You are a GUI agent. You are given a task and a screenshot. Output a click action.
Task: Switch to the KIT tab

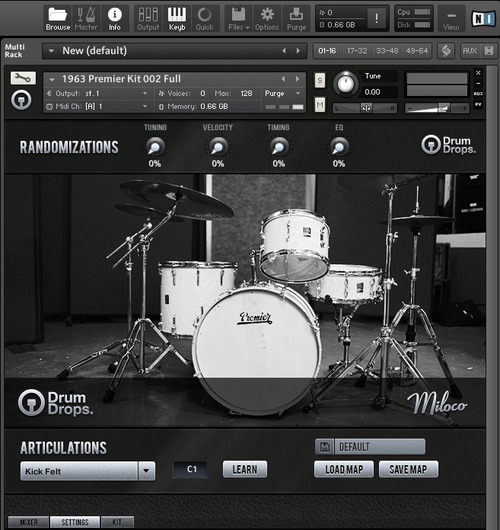click(117, 522)
